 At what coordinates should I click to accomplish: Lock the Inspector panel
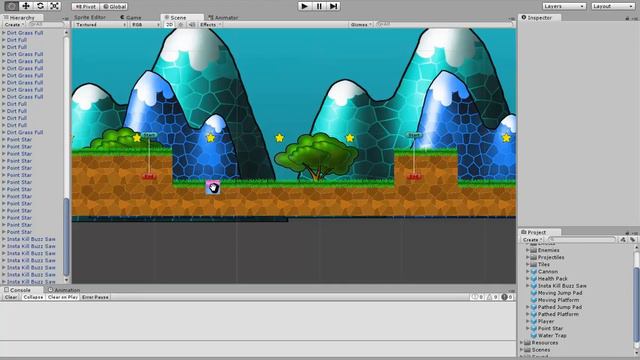[x=627, y=18]
